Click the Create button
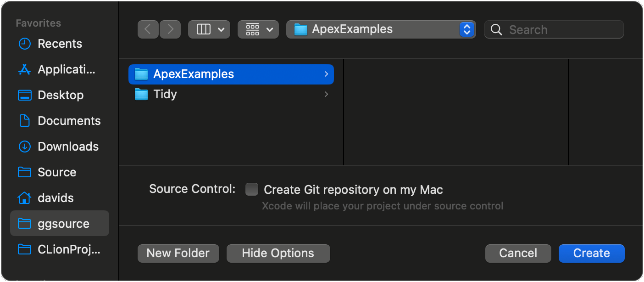The image size is (644, 282). pyautogui.click(x=591, y=253)
